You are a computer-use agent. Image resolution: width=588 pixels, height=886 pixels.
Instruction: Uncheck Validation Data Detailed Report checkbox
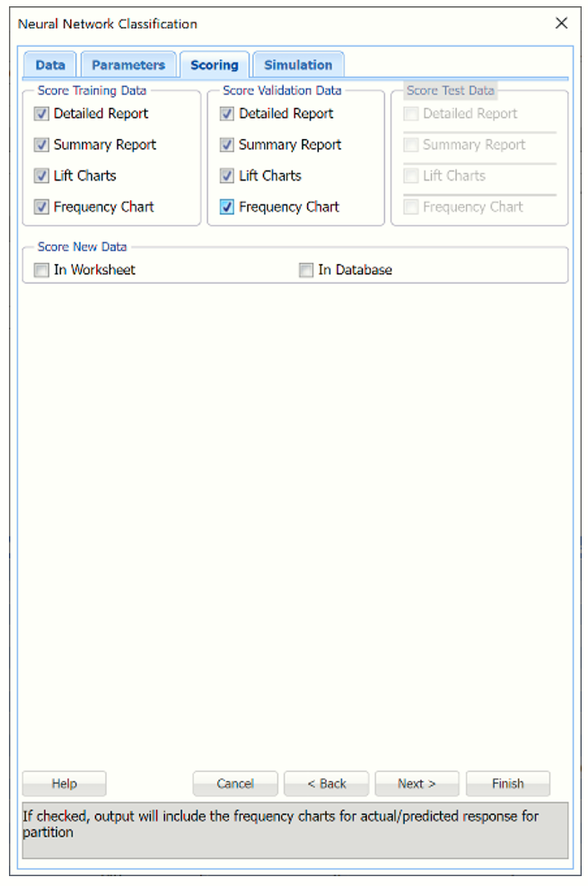point(226,114)
